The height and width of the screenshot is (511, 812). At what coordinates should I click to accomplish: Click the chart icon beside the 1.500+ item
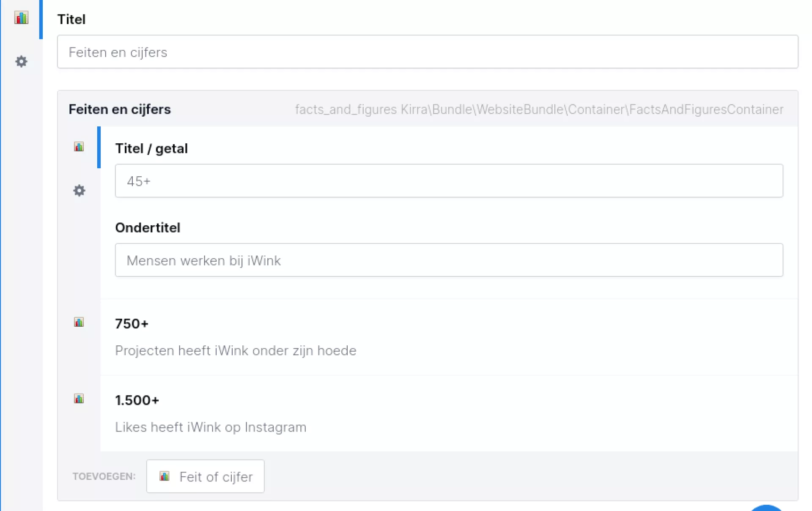pos(79,399)
